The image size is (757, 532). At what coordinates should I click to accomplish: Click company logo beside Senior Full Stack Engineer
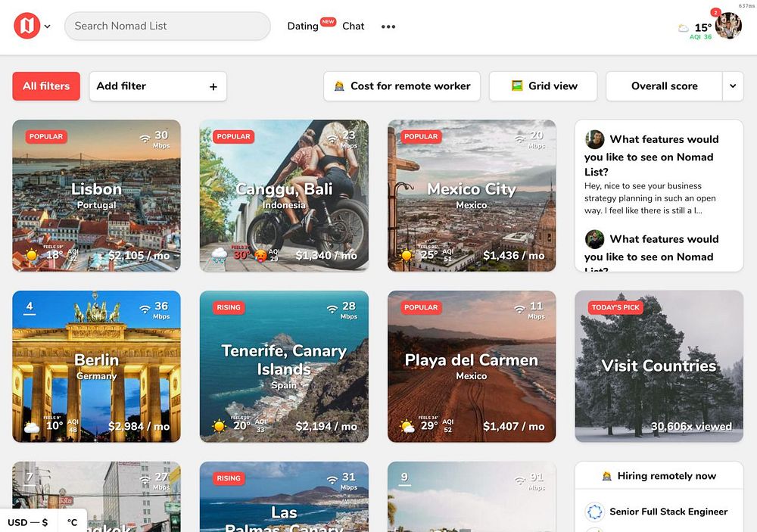pyautogui.click(x=595, y=512)
